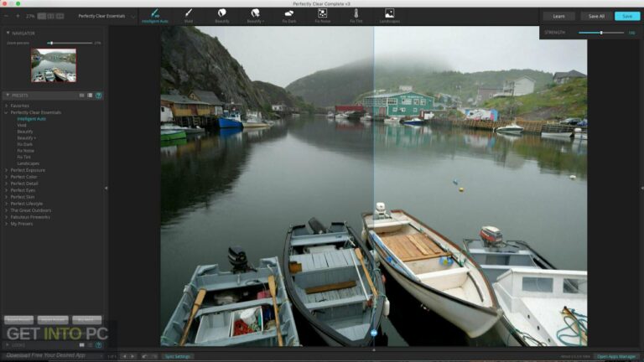Screen dimensions: 644x362
Task: Expand the Perfect Color group
Action: tap(7, 177)
